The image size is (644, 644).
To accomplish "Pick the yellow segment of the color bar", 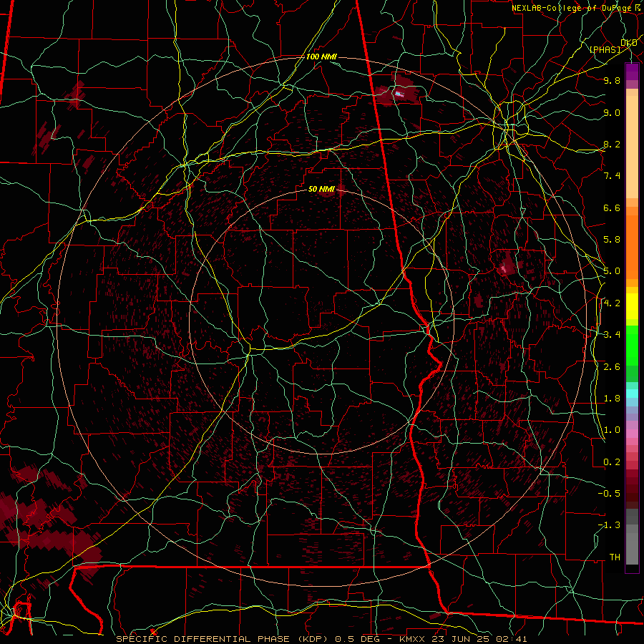I will click(x=632, y=306).
